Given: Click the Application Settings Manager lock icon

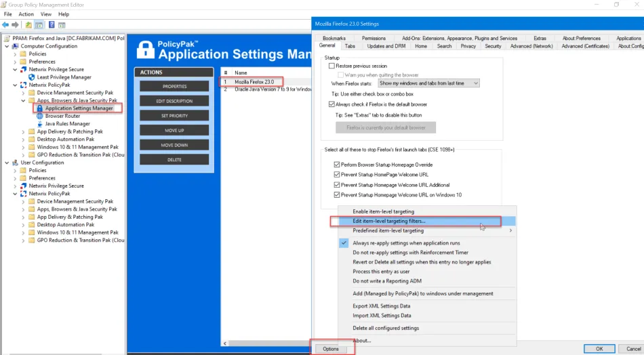Looking at the screenshot, I should [x=39, y=108].
